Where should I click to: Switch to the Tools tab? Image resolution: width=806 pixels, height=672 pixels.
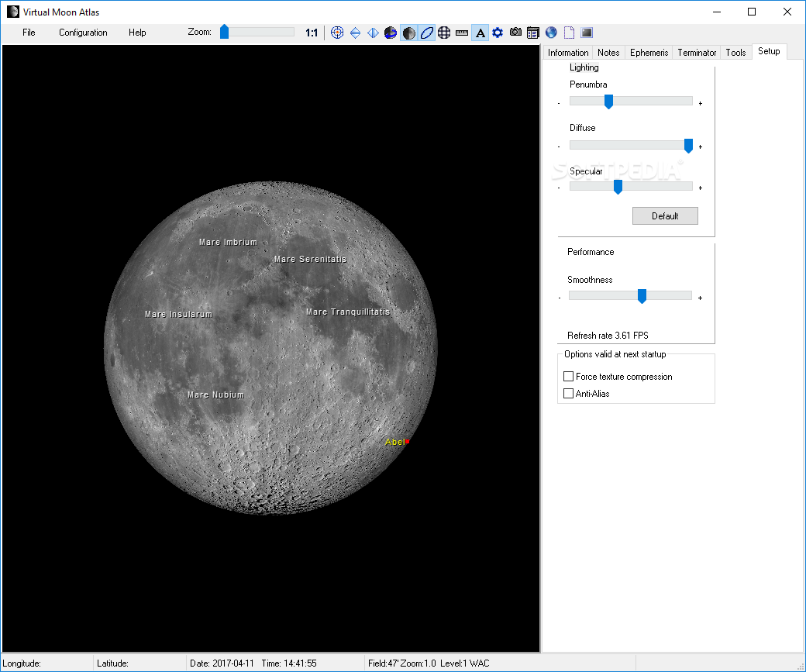pyautogui.click(x=735, y=53)
